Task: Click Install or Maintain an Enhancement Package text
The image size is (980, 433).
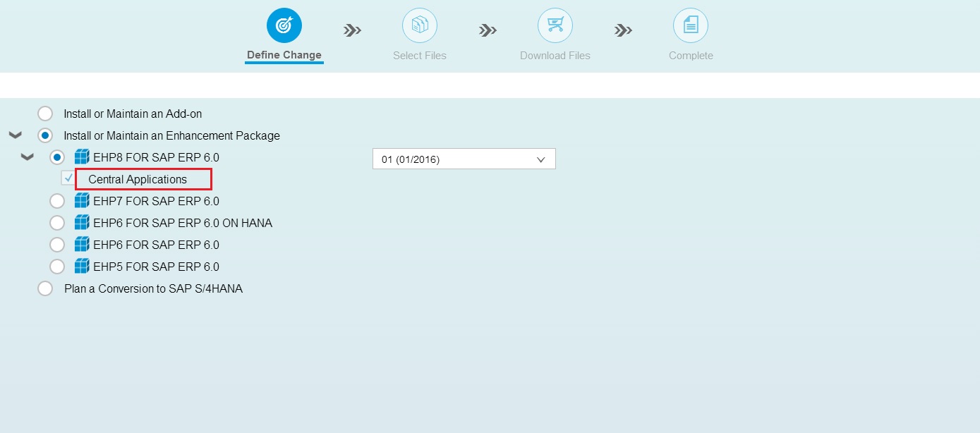Action: tap(171, 135)
